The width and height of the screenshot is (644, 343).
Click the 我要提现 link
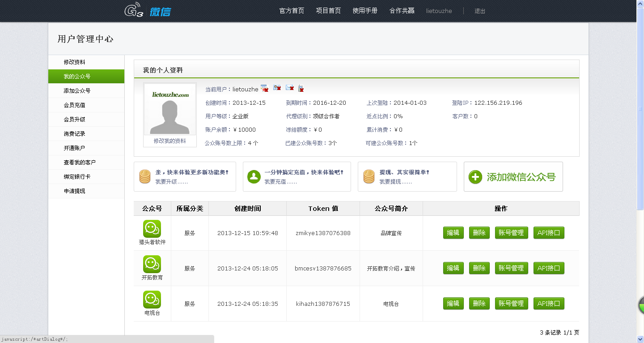pos(396,182)
